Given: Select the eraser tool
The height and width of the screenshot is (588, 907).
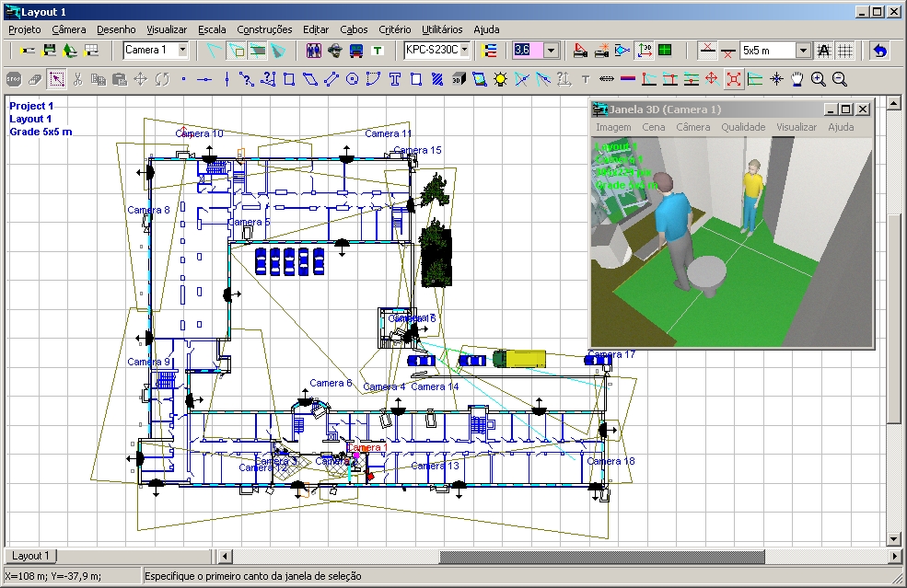Looking at the screenshot, I should point(34,79).
